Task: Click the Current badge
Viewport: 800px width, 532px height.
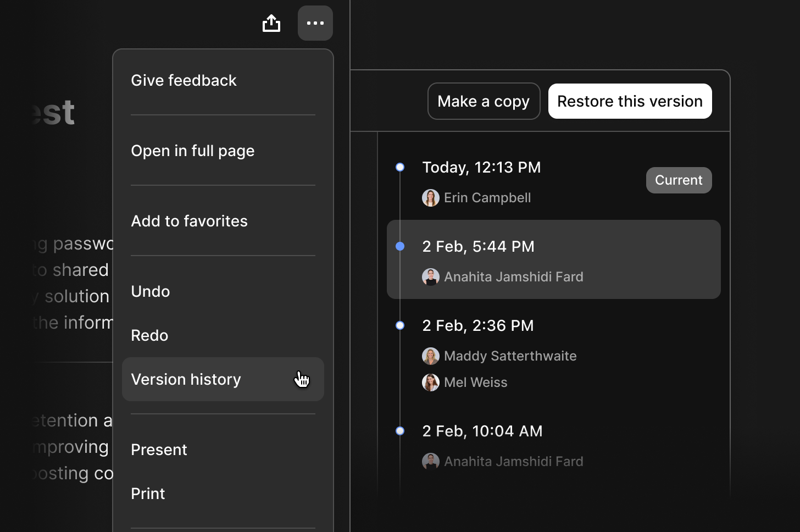Action: tap(679, 180)
